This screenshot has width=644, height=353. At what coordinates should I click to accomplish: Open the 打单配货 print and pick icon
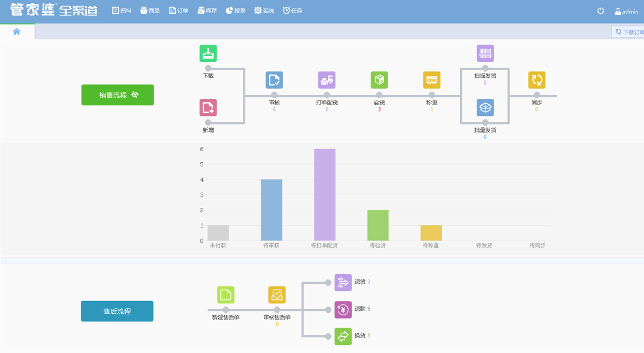click(327, 80)
